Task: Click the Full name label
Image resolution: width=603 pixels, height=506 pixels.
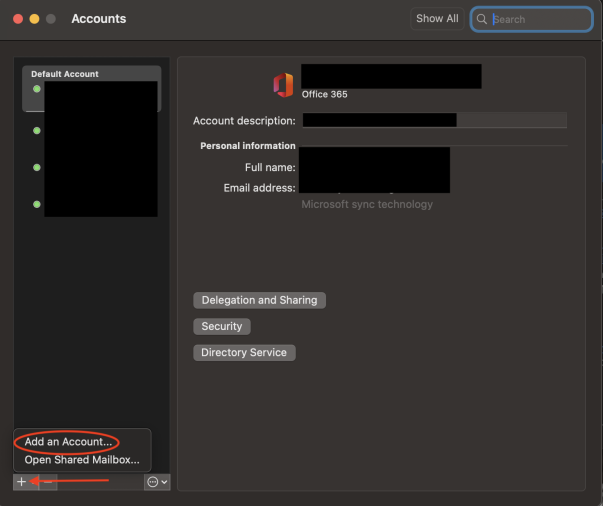Action: coord(270,167)
